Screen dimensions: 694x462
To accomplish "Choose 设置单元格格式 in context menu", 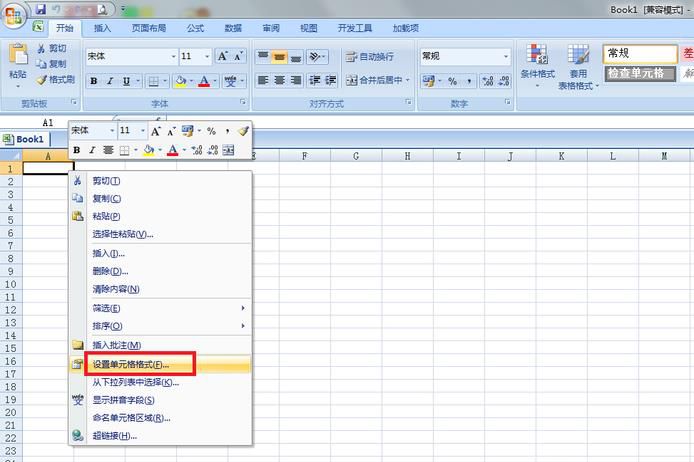I will pos(160,365).
